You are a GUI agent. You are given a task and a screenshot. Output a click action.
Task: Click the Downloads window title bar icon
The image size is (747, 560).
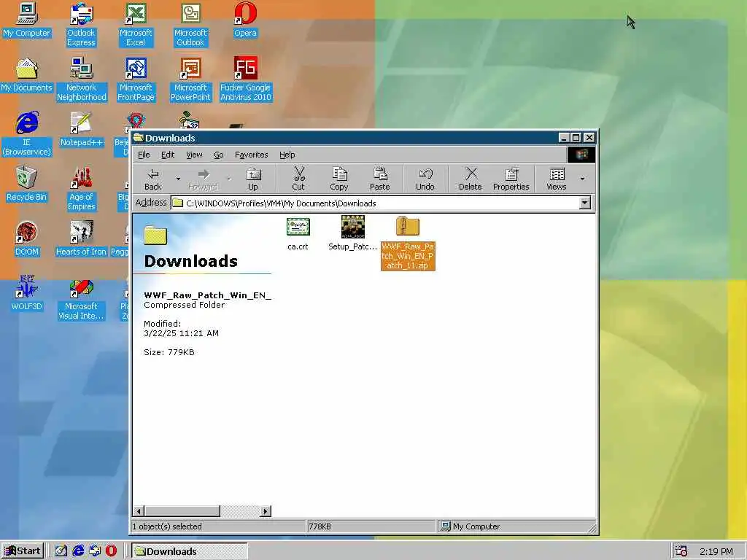coord(139,138)
